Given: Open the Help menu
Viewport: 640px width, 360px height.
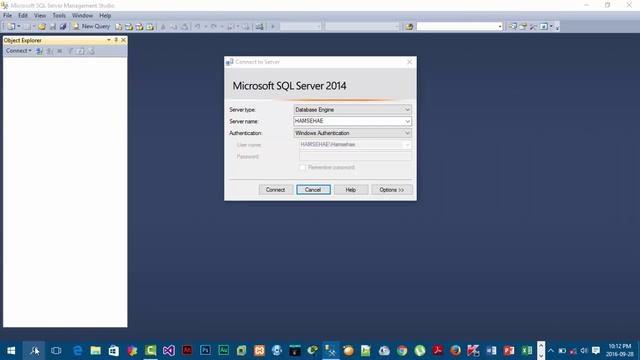Looking at the screenshot, I should (105, 16).
